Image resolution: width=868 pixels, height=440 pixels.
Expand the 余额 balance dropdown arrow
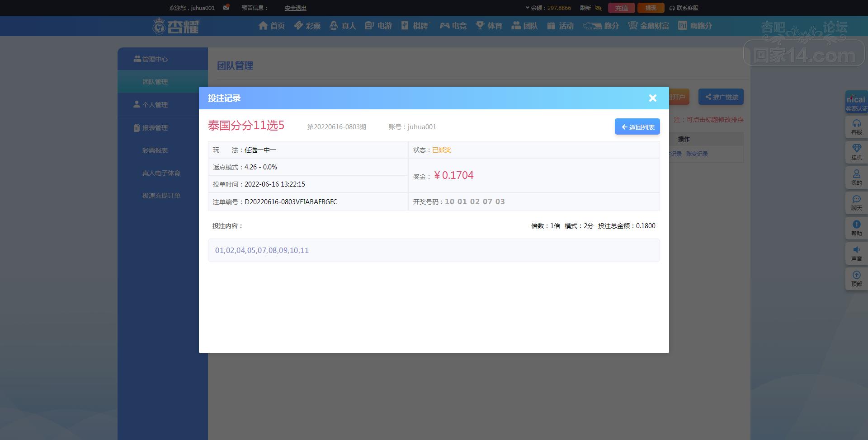[527, 8]
